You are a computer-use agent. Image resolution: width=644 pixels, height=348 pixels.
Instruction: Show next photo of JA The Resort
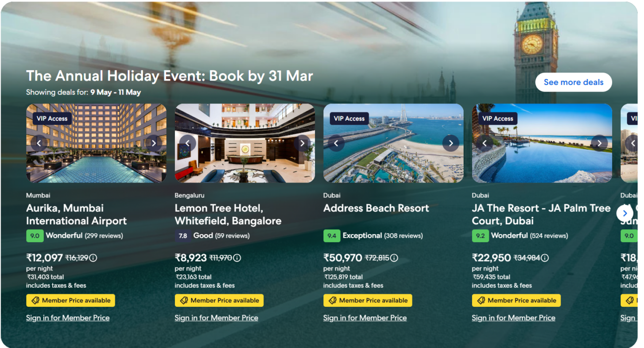(x=599, y=143)
